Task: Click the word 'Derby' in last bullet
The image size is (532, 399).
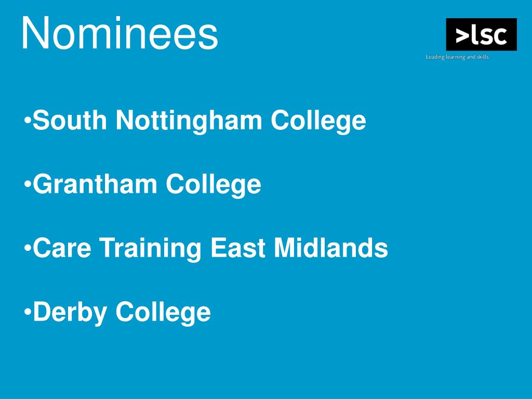Action: coord(70,312)
